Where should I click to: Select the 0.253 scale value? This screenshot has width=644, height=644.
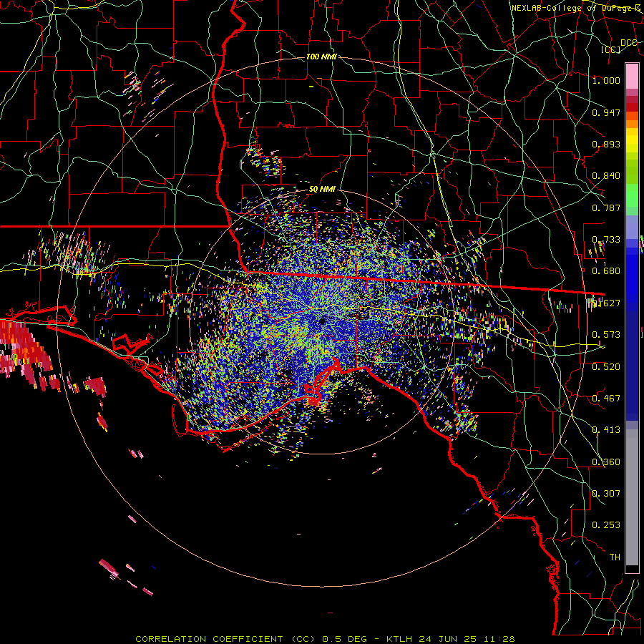coord(606,525)
